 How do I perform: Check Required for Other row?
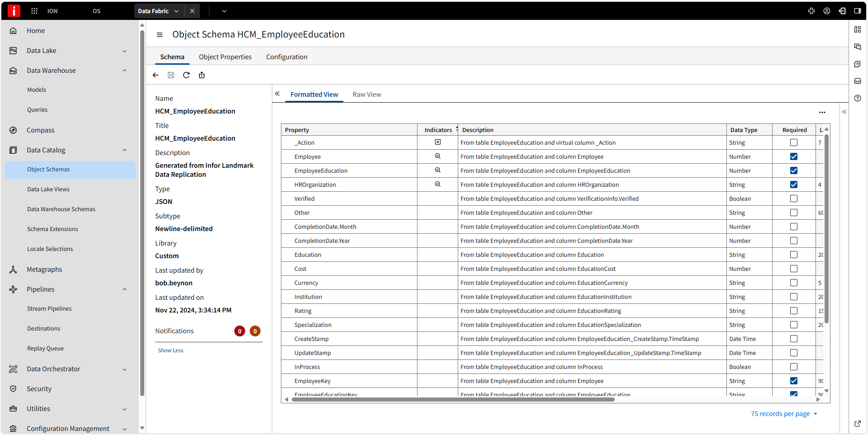(794, 213)
